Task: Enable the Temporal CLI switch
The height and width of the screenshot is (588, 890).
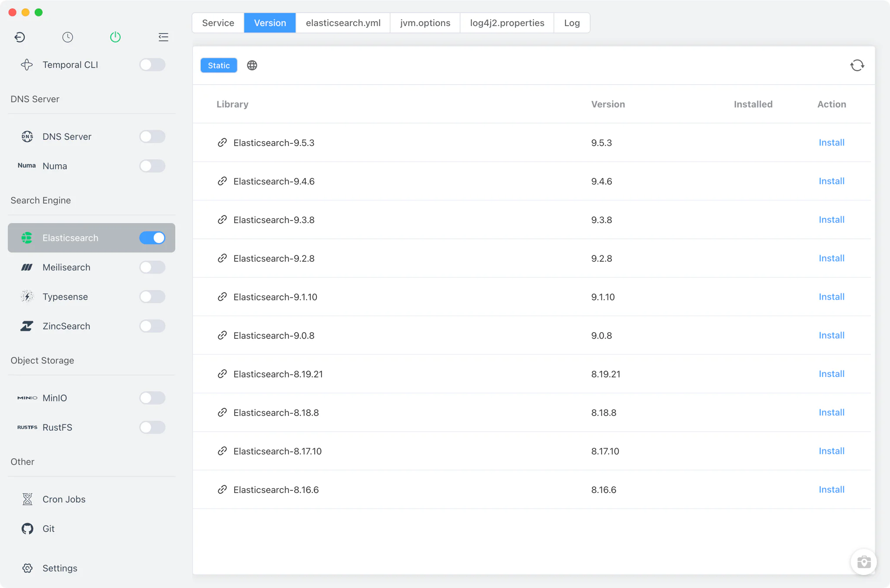Action: tap(152, 65)
